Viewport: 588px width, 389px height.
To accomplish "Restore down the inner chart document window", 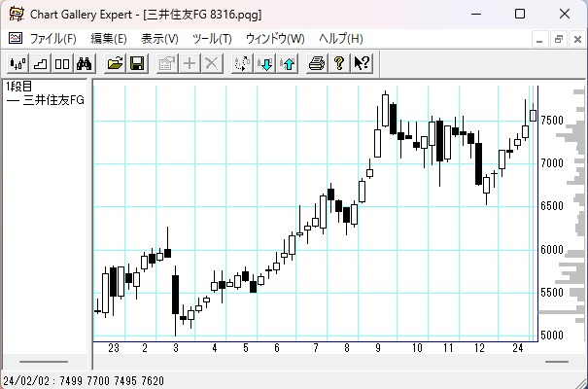I will pyautogui.click(x=559, y=39).
